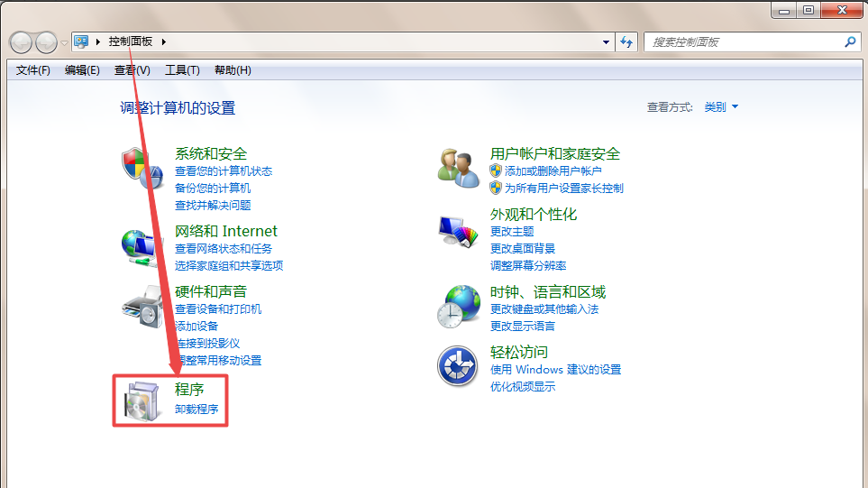Open the 类别 view-by dropdown
This screenshot has width=868, height=488.
[721, 107]
